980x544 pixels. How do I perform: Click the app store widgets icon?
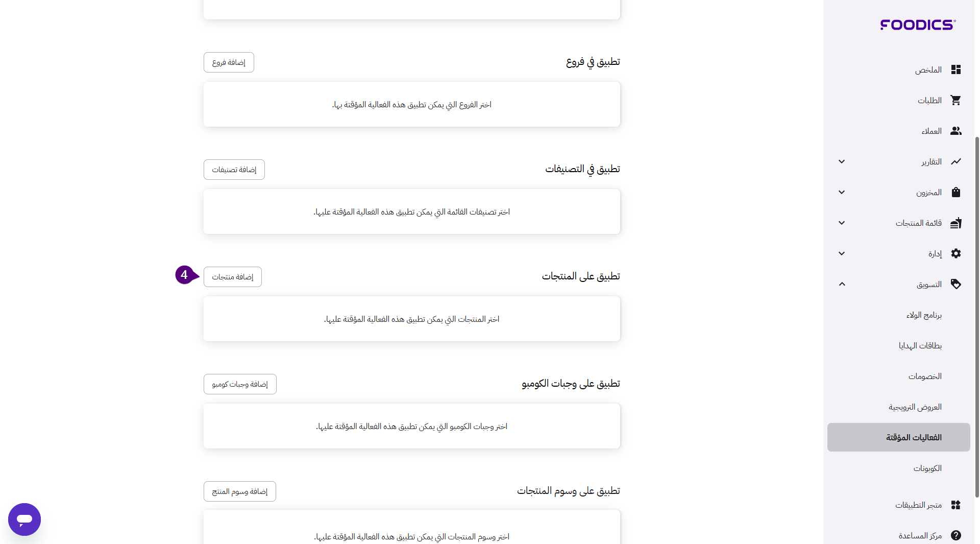pyautogui.click(x=955, y=505)
